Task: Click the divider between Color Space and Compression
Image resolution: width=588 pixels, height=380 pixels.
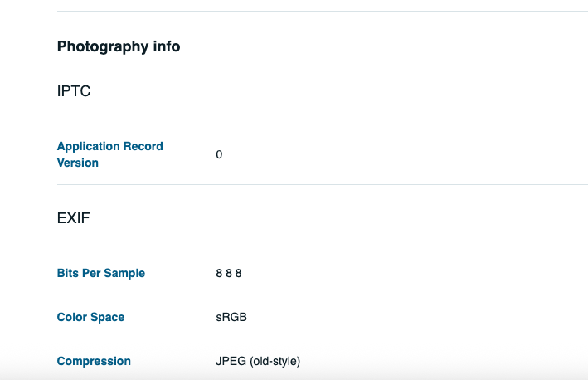Action: 315,339
